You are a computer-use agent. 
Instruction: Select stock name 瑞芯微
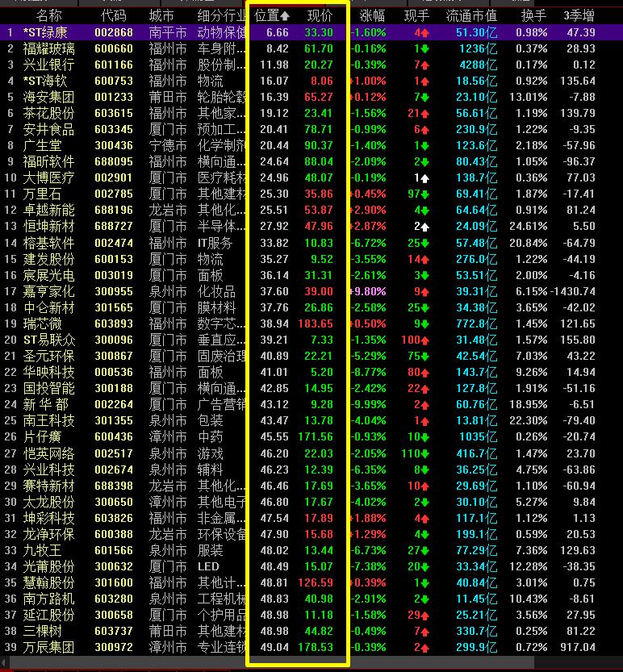pos(43,324)
